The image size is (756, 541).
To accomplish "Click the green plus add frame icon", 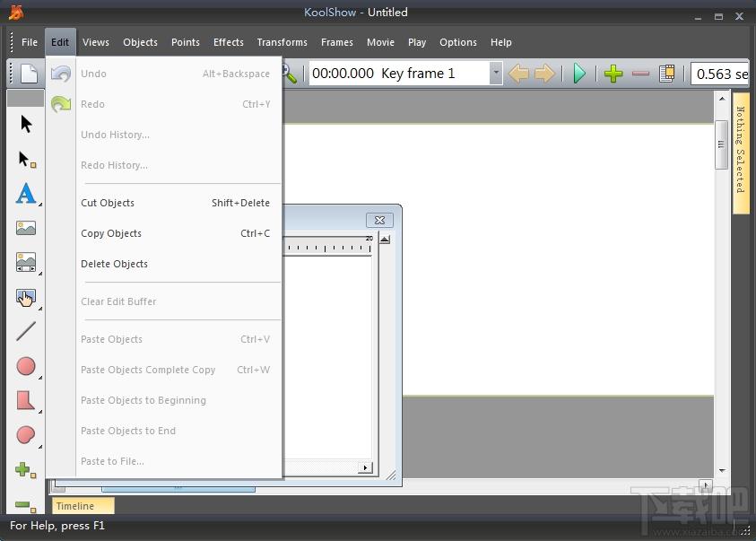I will click(613, 74).
